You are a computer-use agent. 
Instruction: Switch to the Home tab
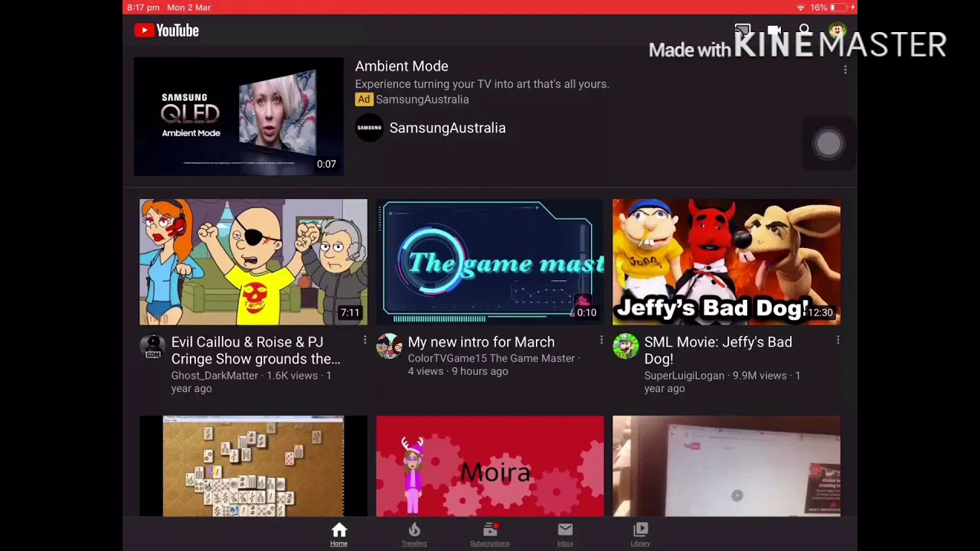338,534
